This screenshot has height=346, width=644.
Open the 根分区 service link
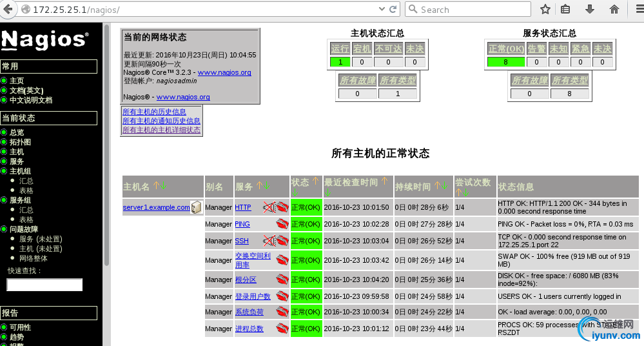tap(246, 280)
